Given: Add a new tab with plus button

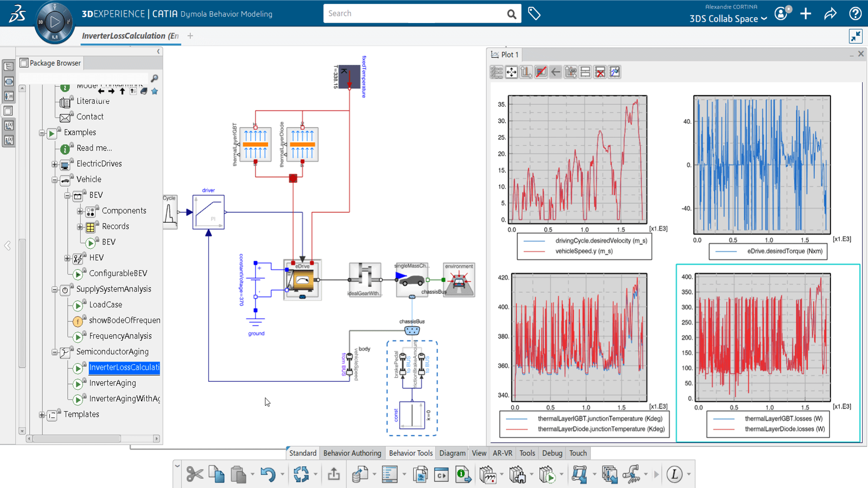Looking at the screenshot, I should click(190, 36).
